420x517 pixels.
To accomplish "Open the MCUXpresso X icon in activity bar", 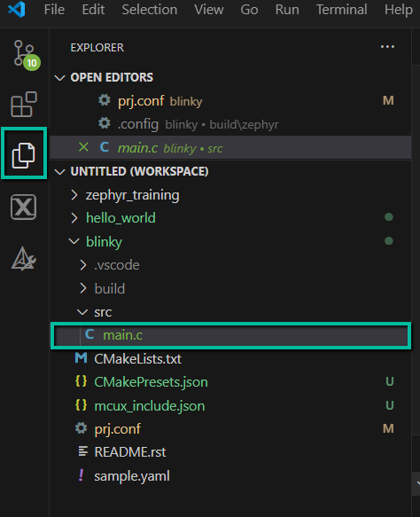I will [23, 207].
